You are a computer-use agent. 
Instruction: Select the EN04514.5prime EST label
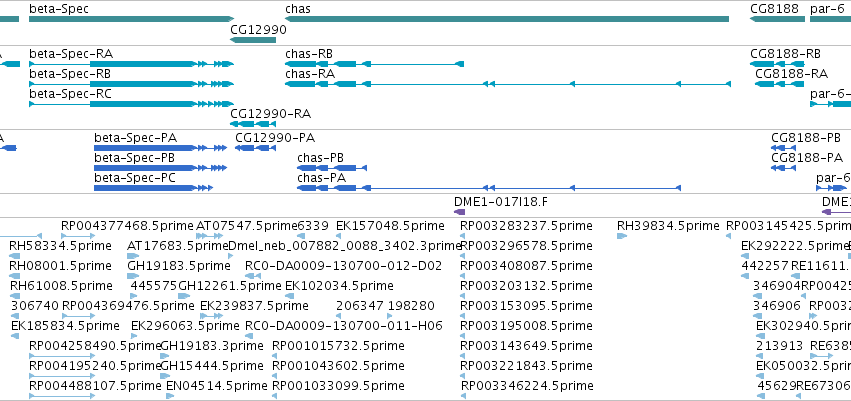217,386
